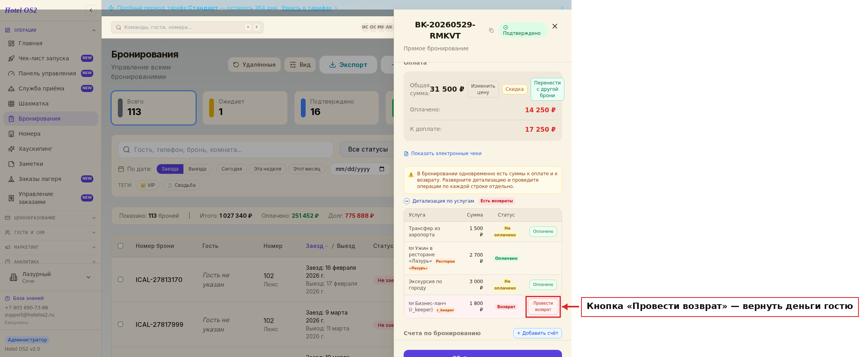Click the support@hotelos2.ru email
Image resolution: width=868 pixels, height=357 pixels.
click(29, 315)
